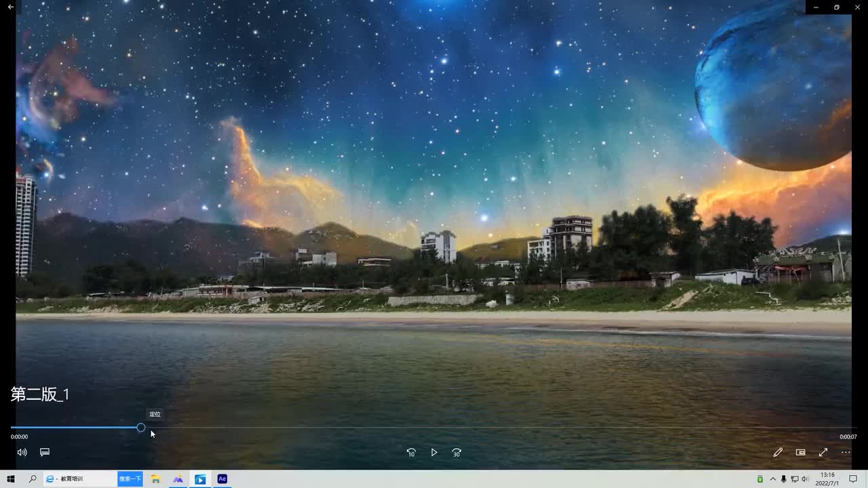Image resolution: width=868 pixels, height=488 pixels.
Task: Click total duration 0:00:07 label
Action: point(848,437)
